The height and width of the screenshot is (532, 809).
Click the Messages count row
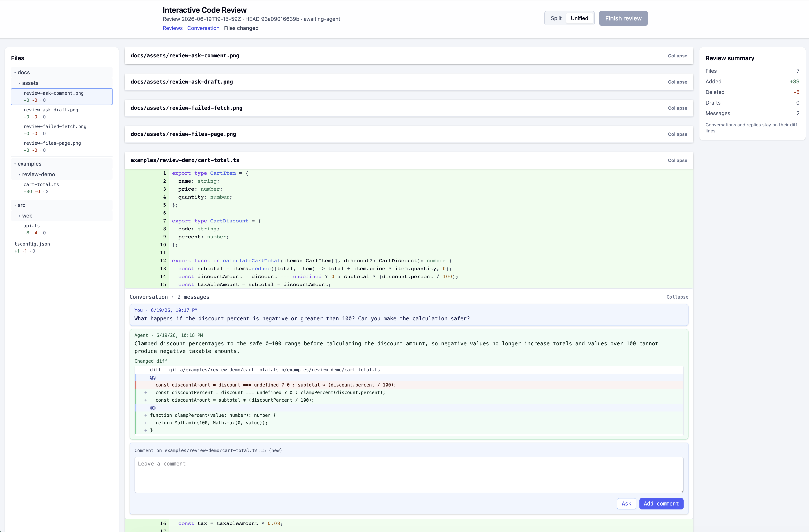point(752,113)
